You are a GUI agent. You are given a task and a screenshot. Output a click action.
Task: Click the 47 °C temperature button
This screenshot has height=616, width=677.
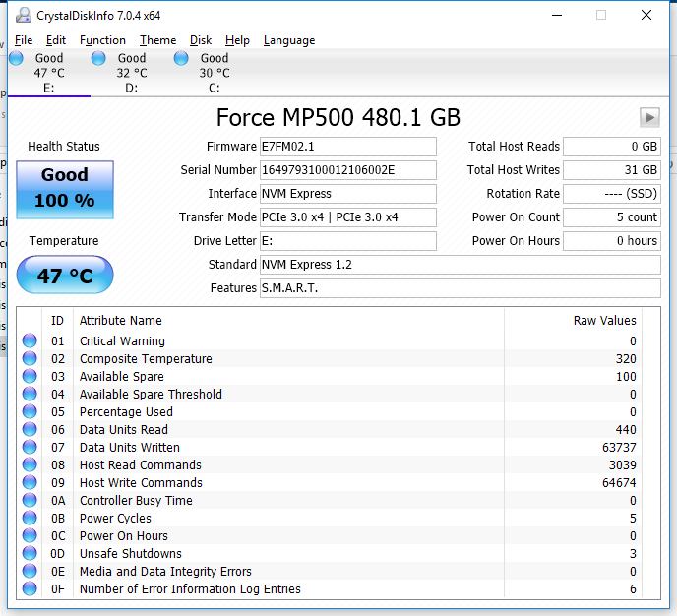[65, 276]
